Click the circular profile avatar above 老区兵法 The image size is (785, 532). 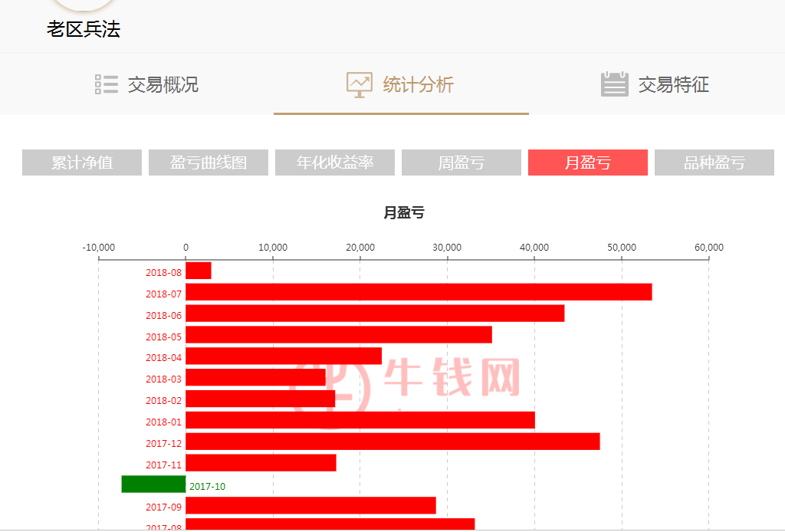click(x=83, y=4)
